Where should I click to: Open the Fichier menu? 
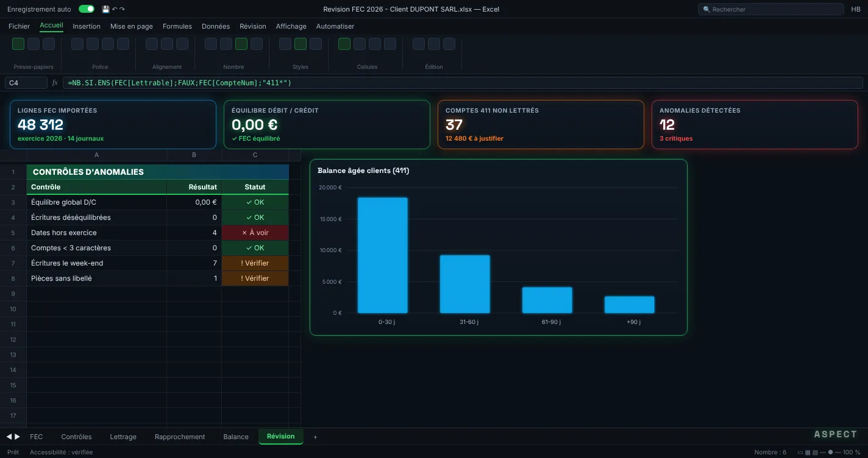coord(19,26)
